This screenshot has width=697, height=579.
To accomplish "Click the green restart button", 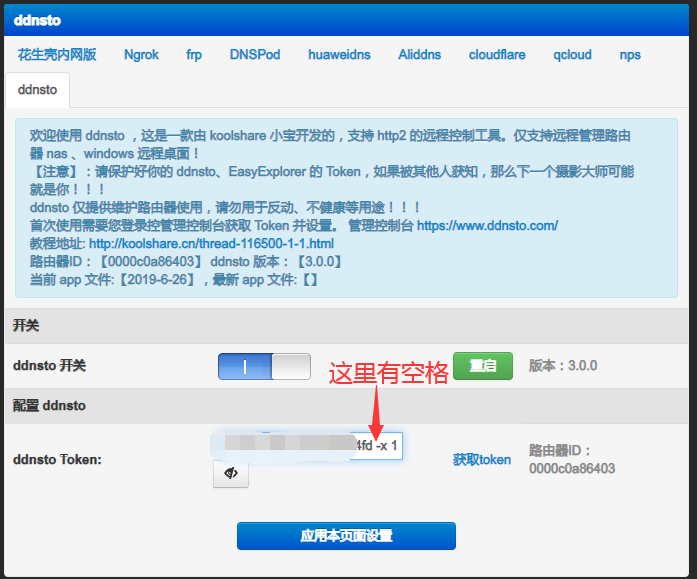I will coord(482,366).
